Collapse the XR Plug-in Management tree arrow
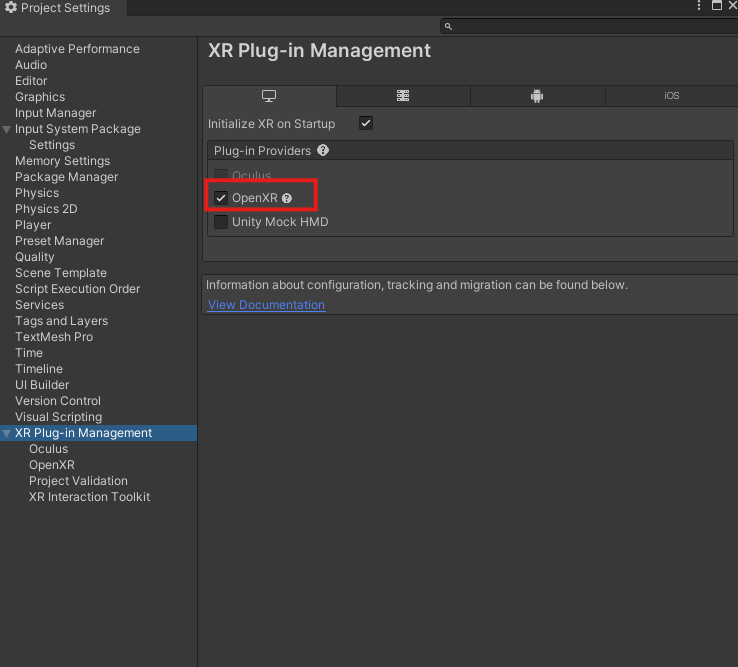 [x=7, y=433]
